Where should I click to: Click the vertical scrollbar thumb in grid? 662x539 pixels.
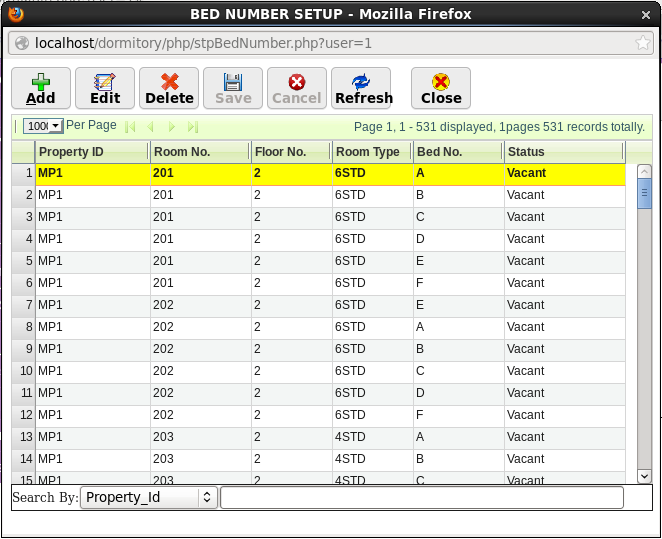tap(644, 192)
